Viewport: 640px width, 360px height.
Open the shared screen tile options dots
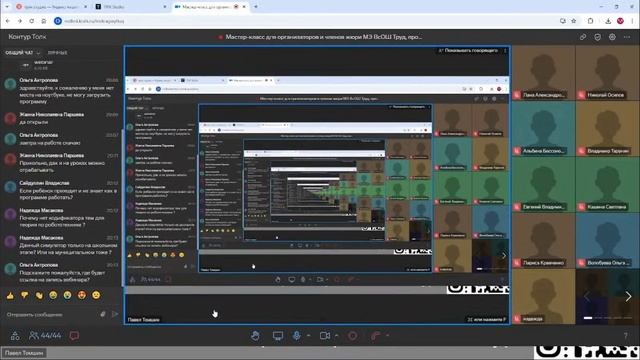[505, 51]
